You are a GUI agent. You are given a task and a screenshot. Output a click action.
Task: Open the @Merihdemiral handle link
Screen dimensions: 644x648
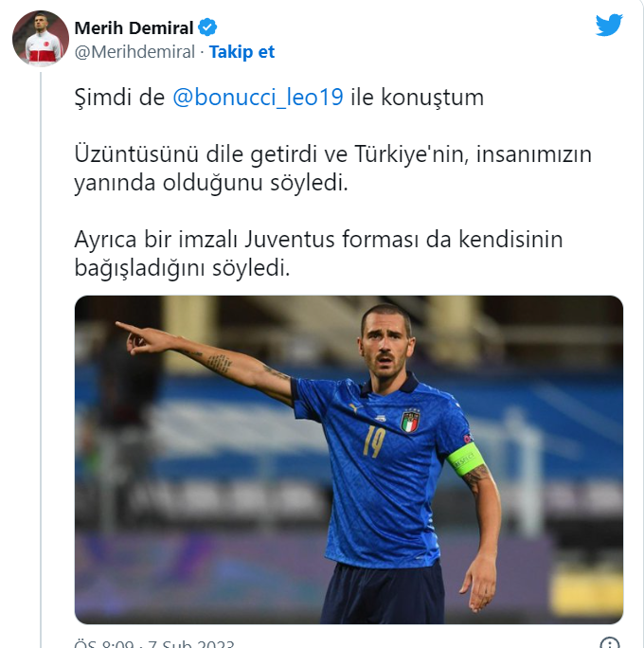coord(134,52)
